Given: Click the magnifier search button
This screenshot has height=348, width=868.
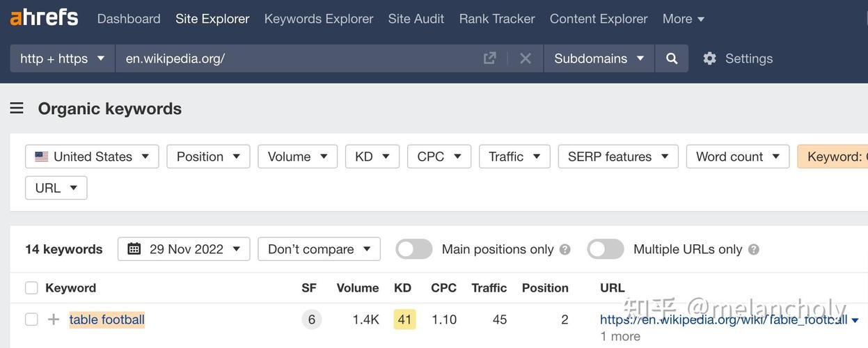Looking at the screenshot, I should click(672, 58).
